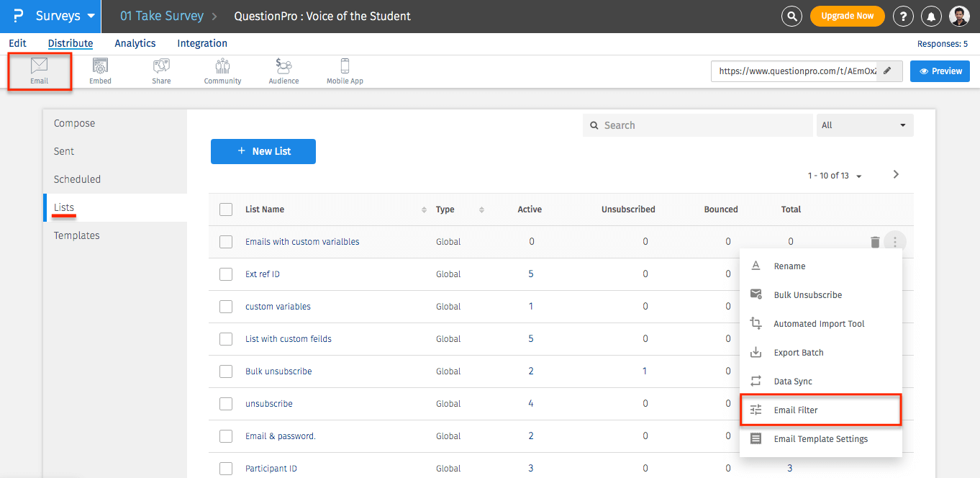Select the Bulk unsubscribe list checkbox
Screen dimensions: 980x478
coord(226,371)
